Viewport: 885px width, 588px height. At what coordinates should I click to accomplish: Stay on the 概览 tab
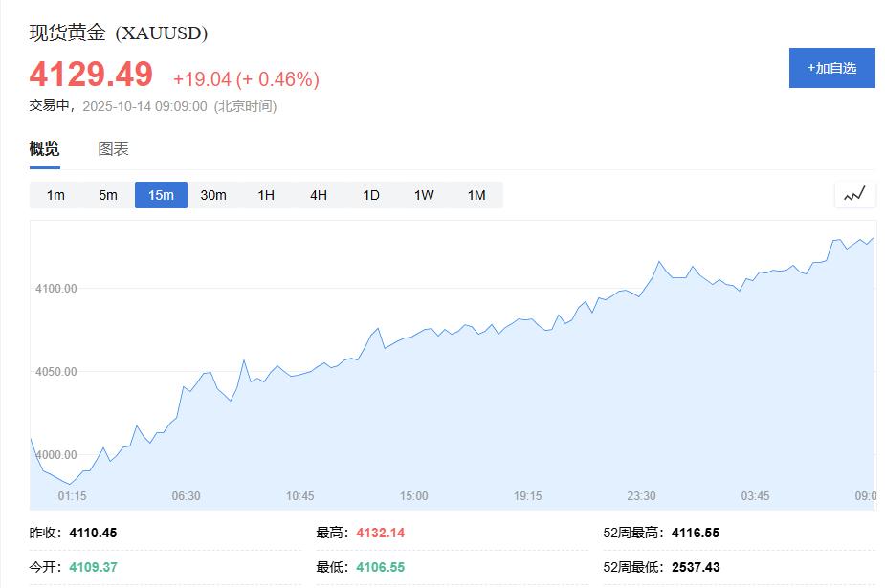(45, 149)
